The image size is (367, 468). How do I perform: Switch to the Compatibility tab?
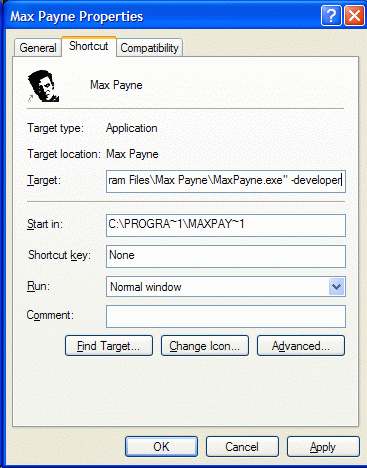tap(149, 48)
